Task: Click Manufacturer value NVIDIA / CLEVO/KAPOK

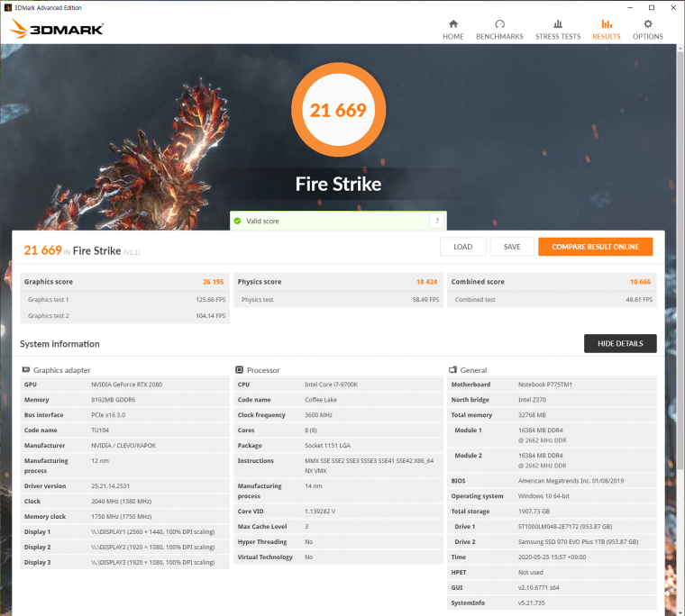Action: click(x=123, y=446)
